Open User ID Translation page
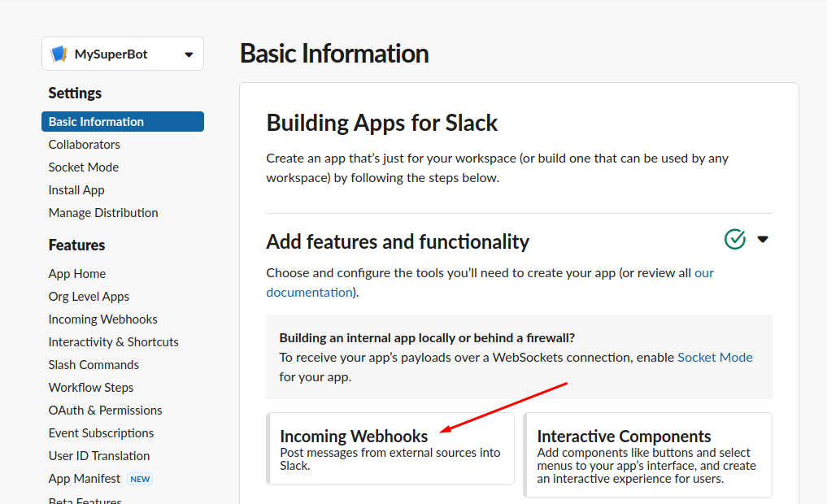This screenshot has width=827, height=504. point(99,455)
